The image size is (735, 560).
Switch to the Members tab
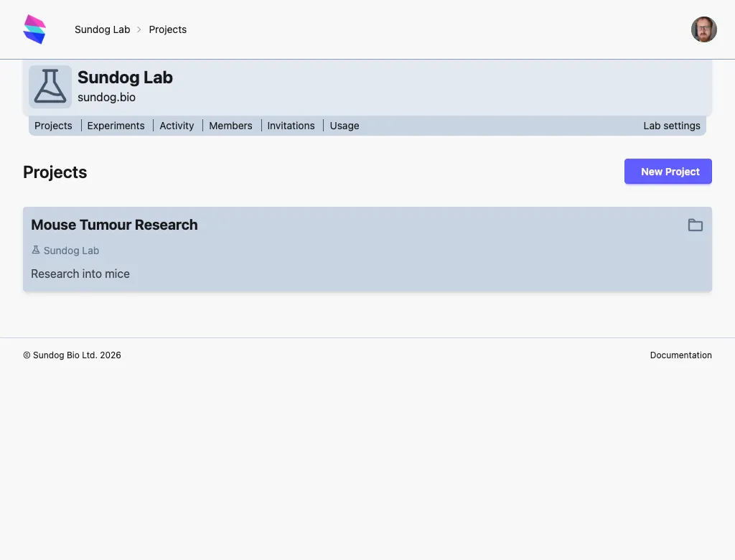[x=230, y=126]
